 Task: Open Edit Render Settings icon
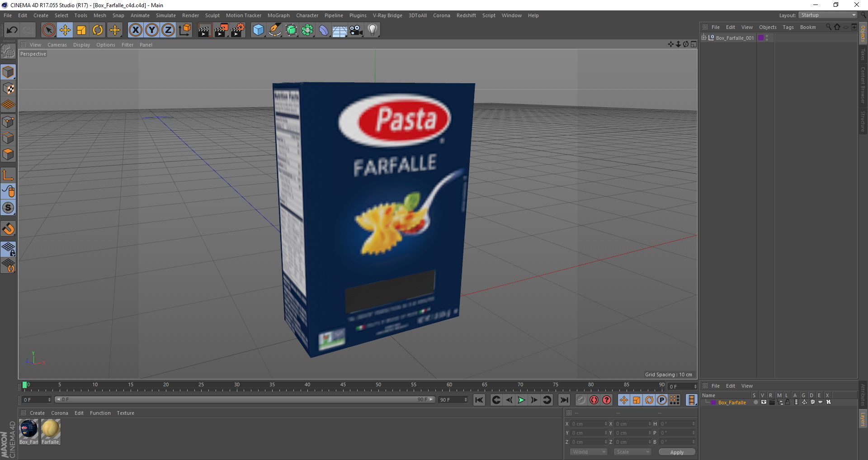[238, 30]
